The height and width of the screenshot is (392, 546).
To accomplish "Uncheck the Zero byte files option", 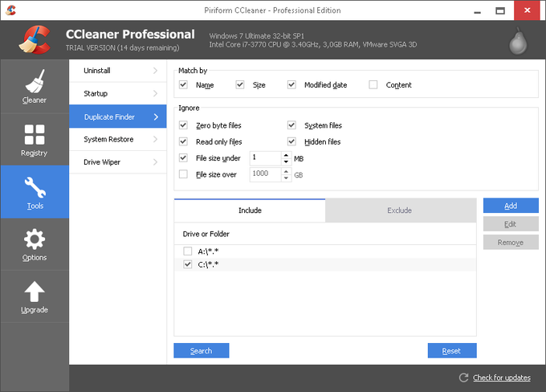I will point(184,125).
